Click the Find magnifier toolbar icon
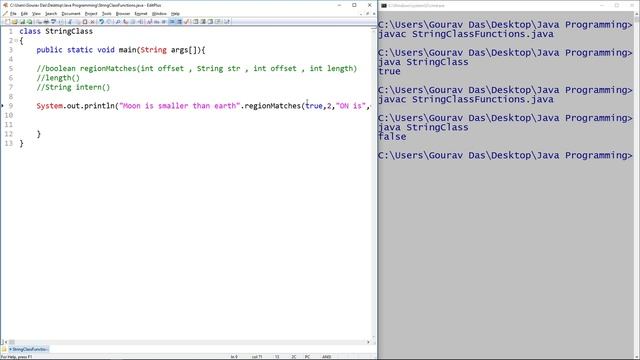Screen dimensions: 640x360 pos(118,22)
